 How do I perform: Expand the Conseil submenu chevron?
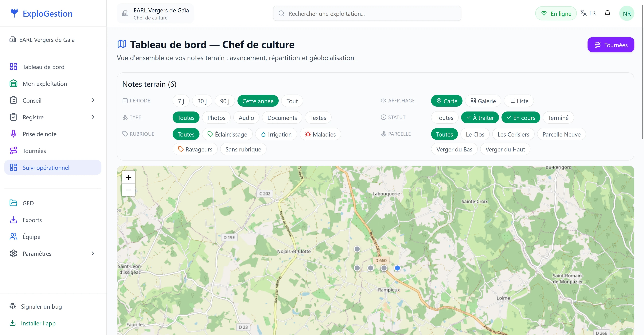click(x=93, y=100)
